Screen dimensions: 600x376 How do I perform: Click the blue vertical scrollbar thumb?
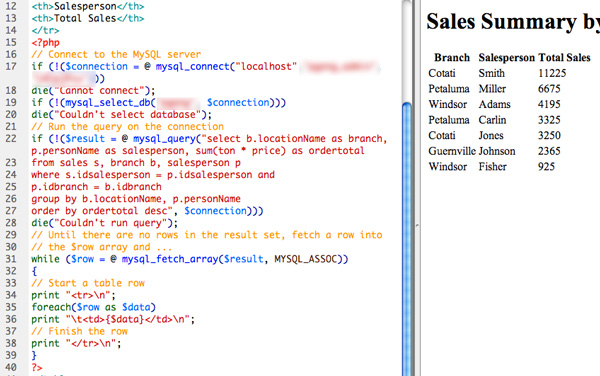(407, 239)
